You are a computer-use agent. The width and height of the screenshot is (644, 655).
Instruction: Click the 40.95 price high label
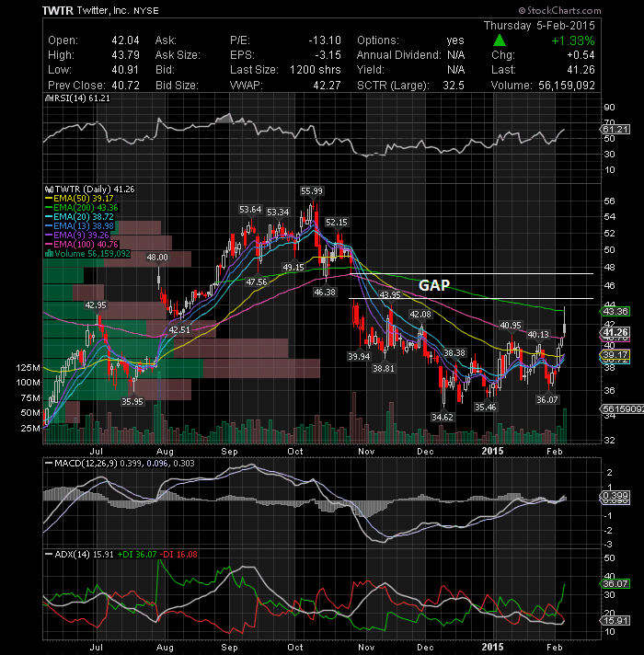(x=511, y=325)
